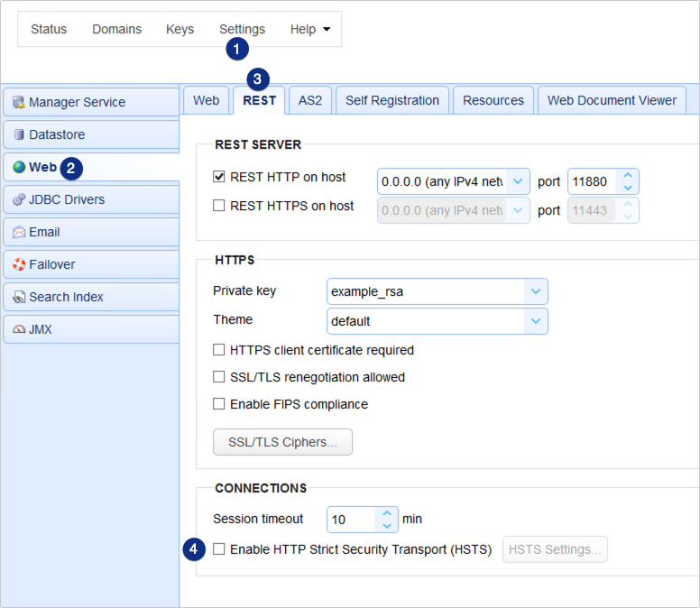The image size is (700, 608).
Task: Open the Help menu dropdown
Action: click(x=309, y=29)
